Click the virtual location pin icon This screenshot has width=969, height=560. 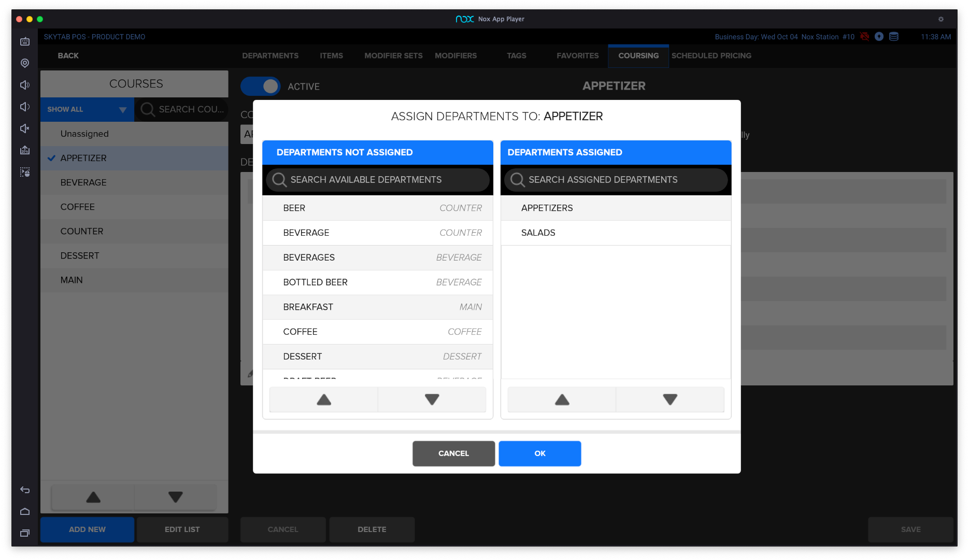pos(25,63)
